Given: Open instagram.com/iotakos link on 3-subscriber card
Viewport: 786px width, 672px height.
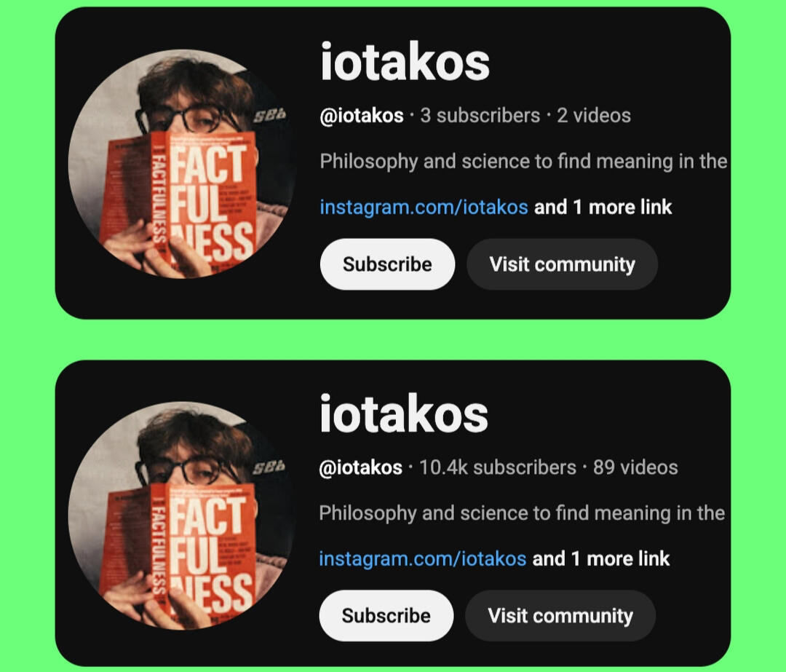Looking at the screenshot, I should click(424, 207).
